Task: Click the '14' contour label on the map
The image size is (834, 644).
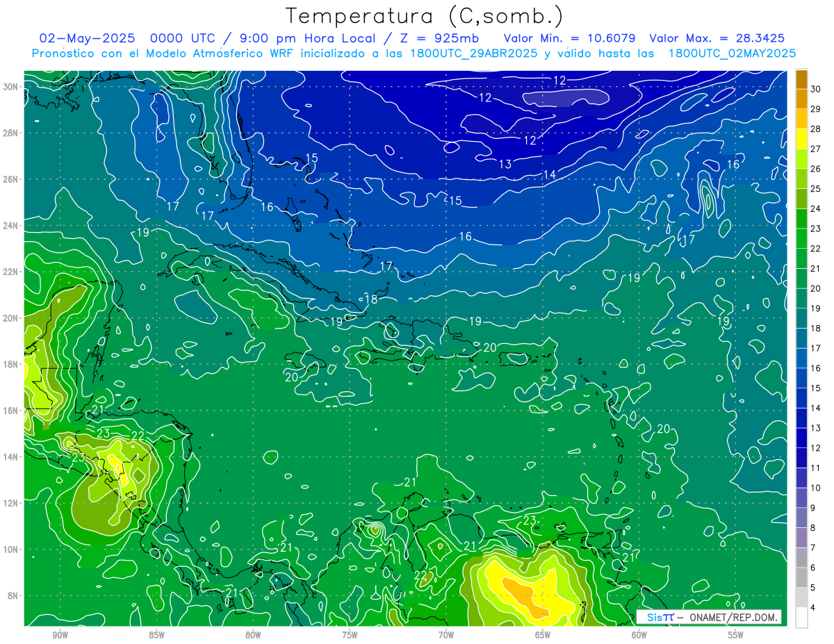Action: pyautogui.click(x=550, y=174)
